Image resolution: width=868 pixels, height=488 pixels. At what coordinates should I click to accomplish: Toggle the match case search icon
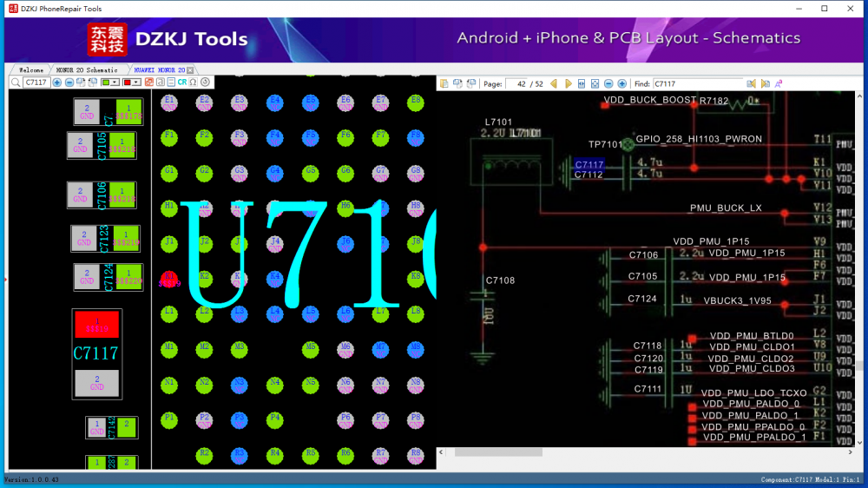pos(779,83)
